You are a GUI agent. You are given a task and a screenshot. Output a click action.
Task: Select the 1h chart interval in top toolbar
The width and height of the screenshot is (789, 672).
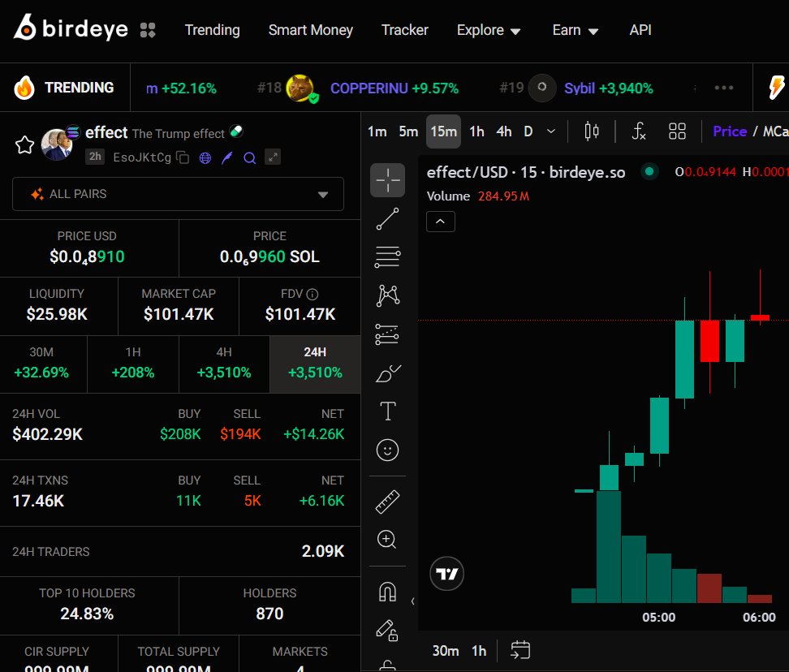click(x=476, y=131)
